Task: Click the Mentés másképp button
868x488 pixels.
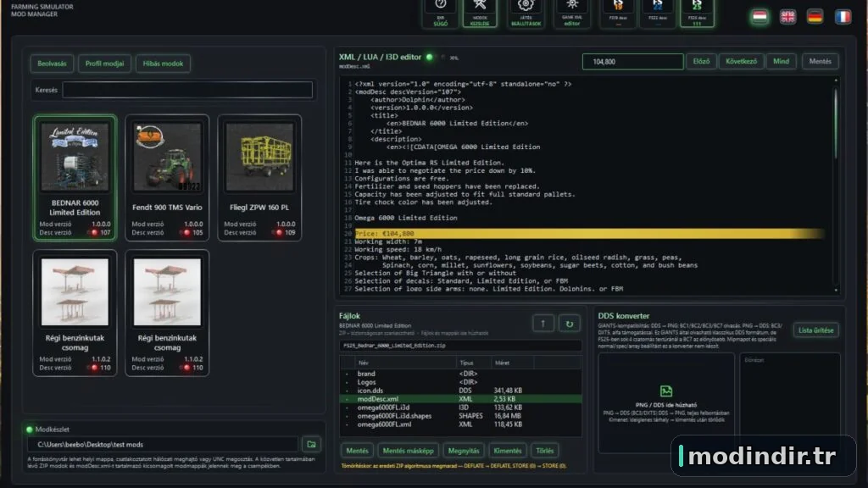Action: pyautogui.click(x=409, y=451)
